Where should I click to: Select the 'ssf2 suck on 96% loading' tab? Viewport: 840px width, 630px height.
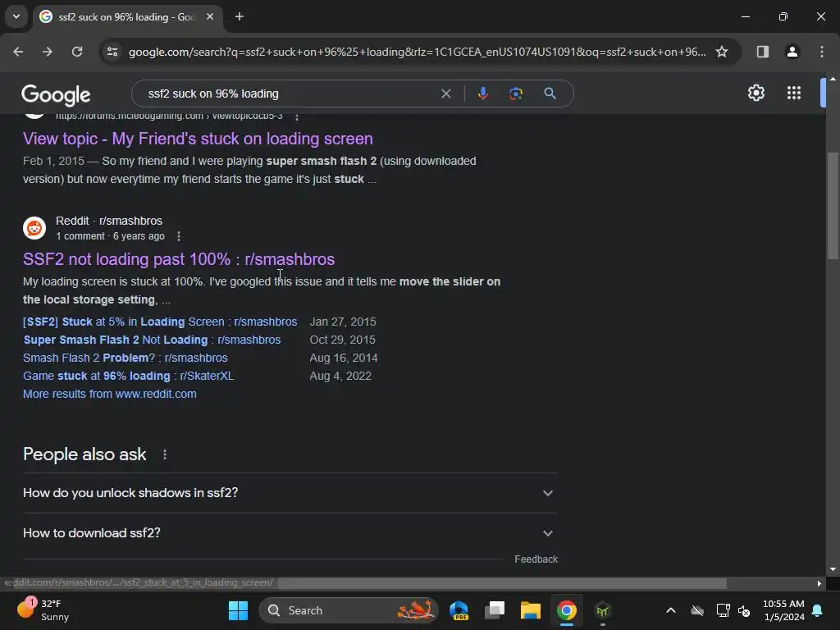tap(127, 17)
